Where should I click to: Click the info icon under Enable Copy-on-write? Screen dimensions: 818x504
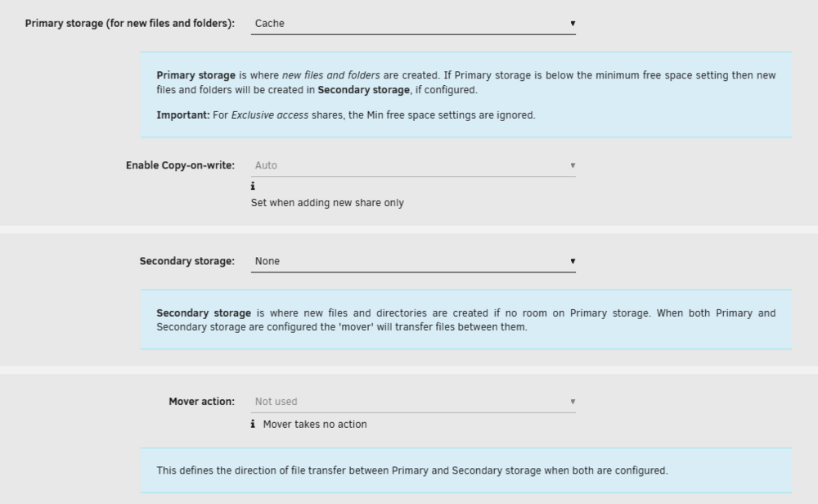tap(253, 187)
